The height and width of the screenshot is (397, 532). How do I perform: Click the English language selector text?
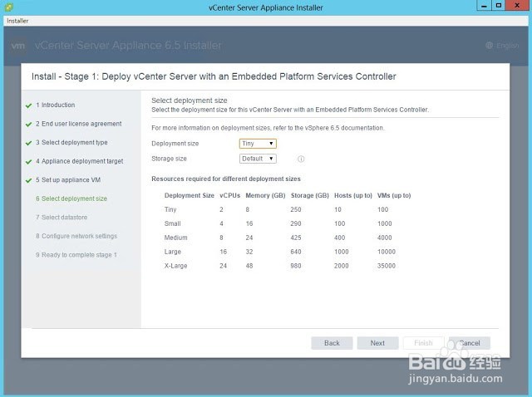click(508, 46)
